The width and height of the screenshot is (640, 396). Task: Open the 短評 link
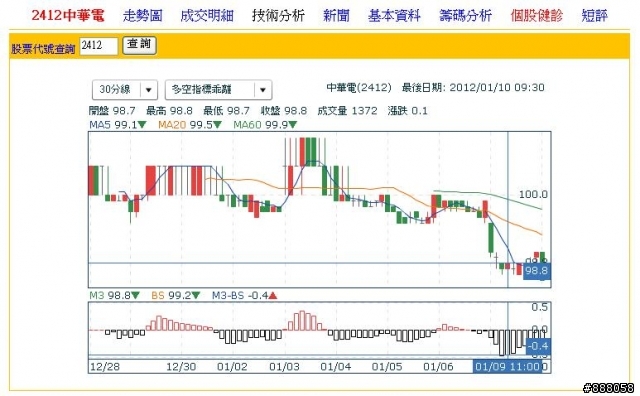coord(595,16)
